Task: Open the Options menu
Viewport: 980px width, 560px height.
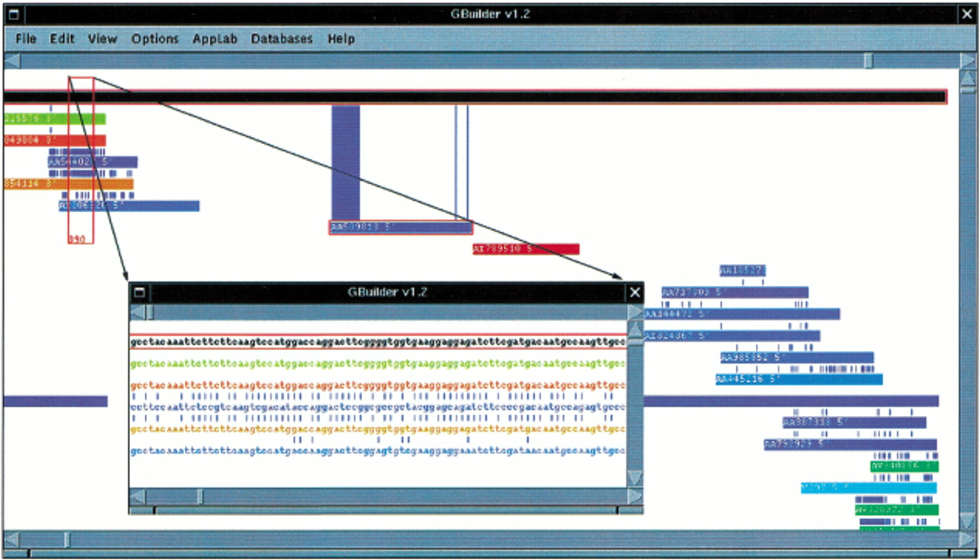Action: pyautogui.click(x=155, y=38)
